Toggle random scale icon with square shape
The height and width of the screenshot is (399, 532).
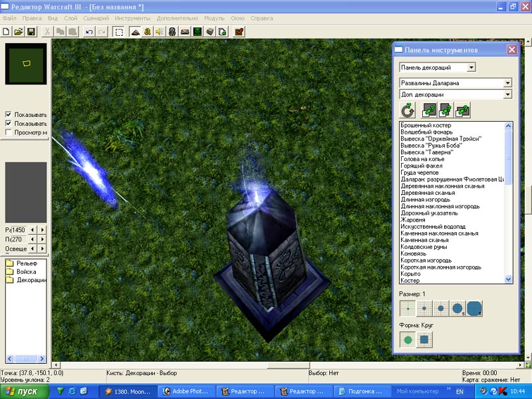tap(429, 110)
